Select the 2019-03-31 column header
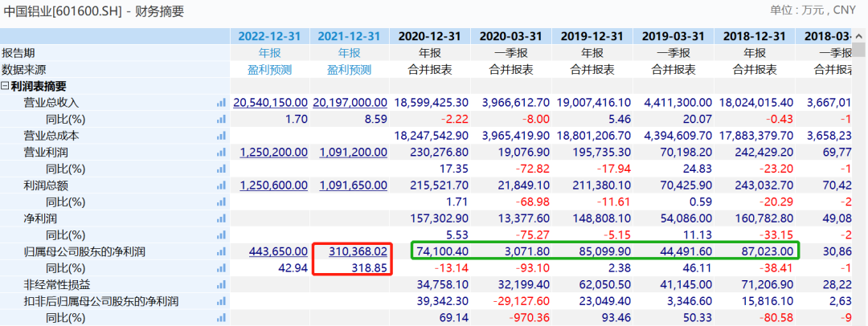868x326 pixels. pyautogui.click(x=674, y=36)
